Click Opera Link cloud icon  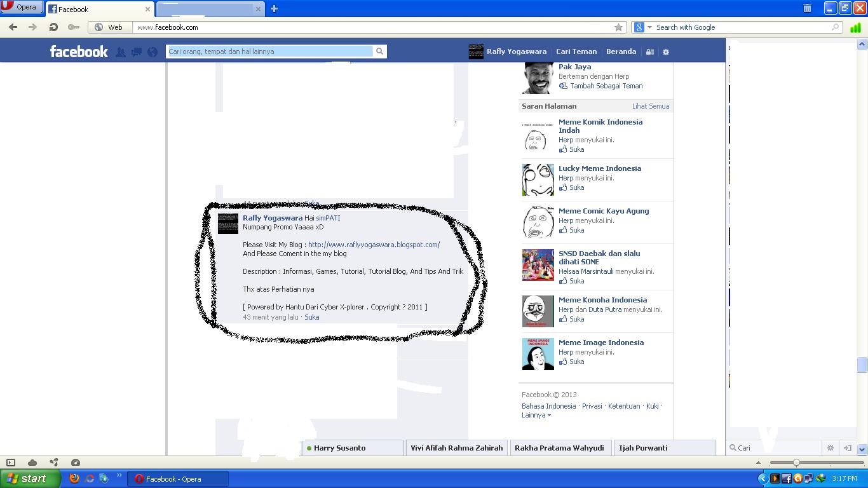32,463
